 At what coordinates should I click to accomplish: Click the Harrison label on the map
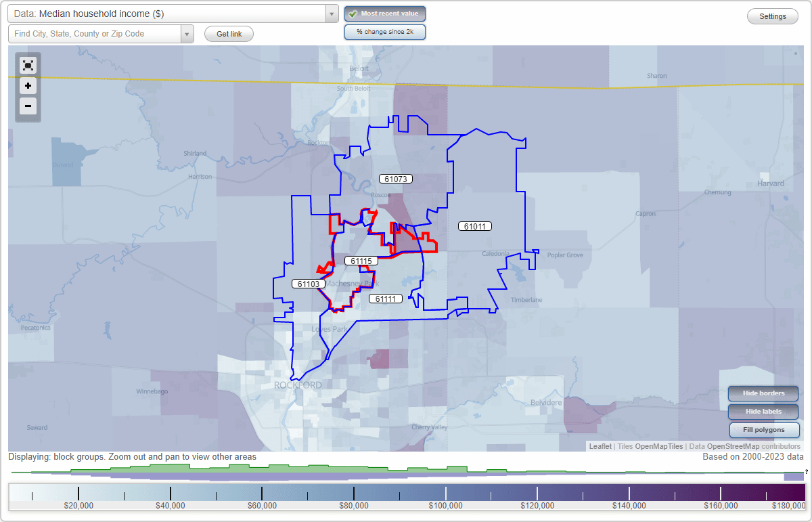tap(200, 177)
